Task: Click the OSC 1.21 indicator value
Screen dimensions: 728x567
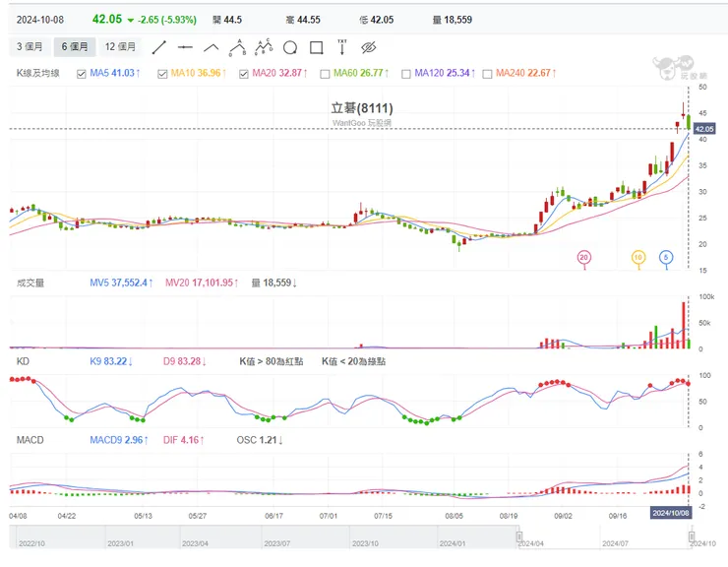Action: pyautogui.click(x=260, y=440)
